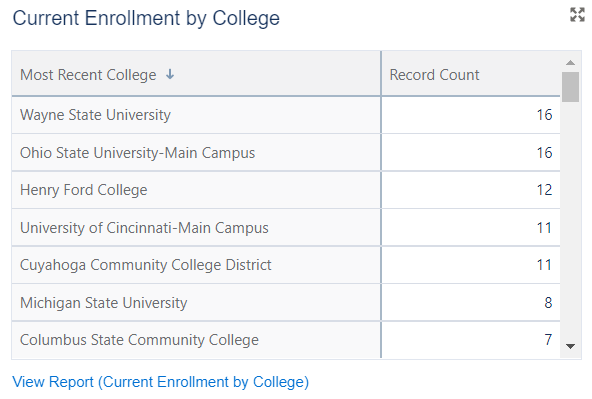Click Cuyahoga Community College District cell
Image resolution: width=592 pixels, height=399 pixels.
[x=196, y=265]
